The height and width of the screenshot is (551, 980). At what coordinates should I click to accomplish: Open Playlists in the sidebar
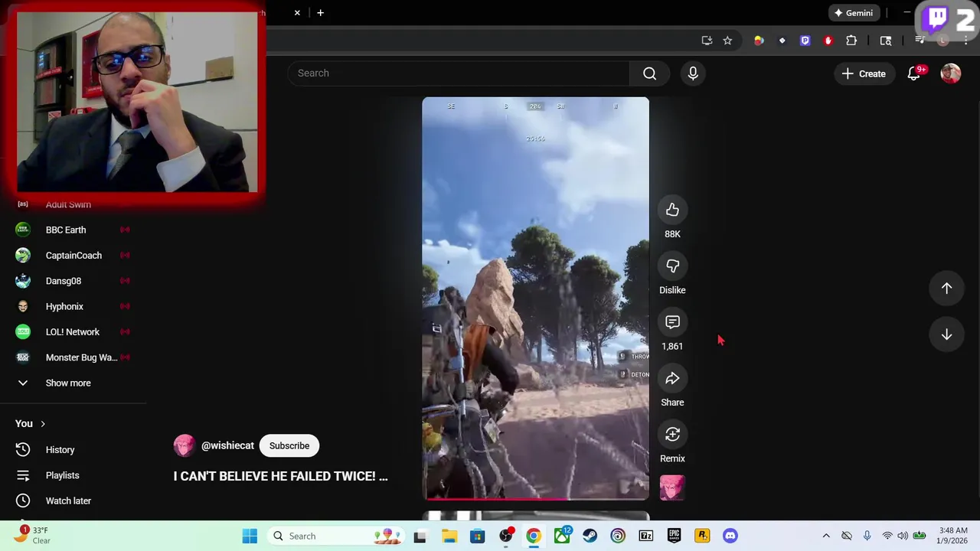click(73, 475)
